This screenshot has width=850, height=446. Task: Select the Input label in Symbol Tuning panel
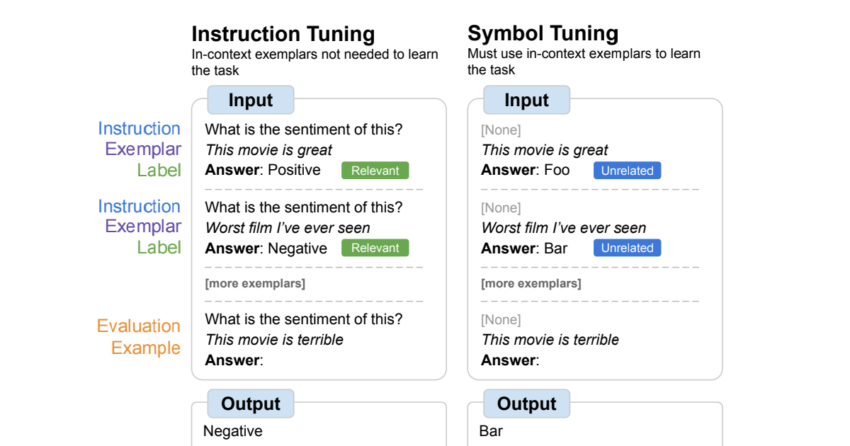(x=526, y=100)
